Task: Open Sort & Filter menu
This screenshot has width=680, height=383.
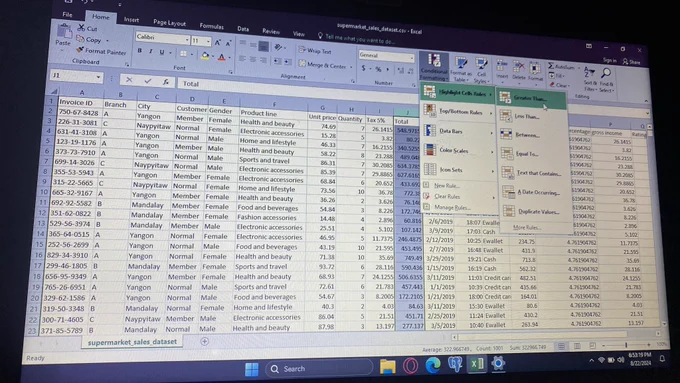Action: [589, 78]
